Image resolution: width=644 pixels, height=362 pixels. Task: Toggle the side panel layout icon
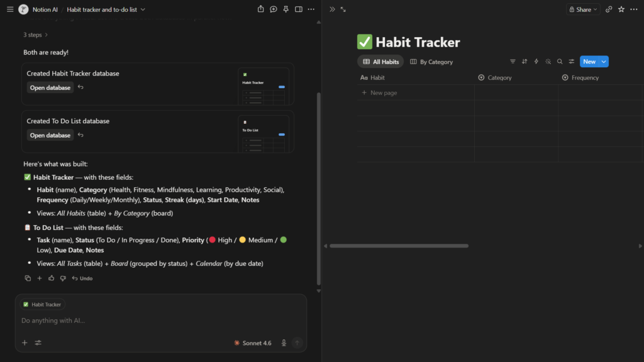299,9
